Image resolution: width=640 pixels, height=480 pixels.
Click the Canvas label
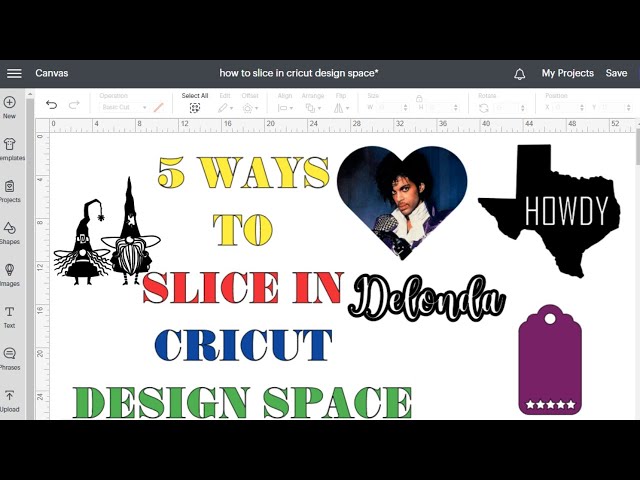tap(51, 73)
